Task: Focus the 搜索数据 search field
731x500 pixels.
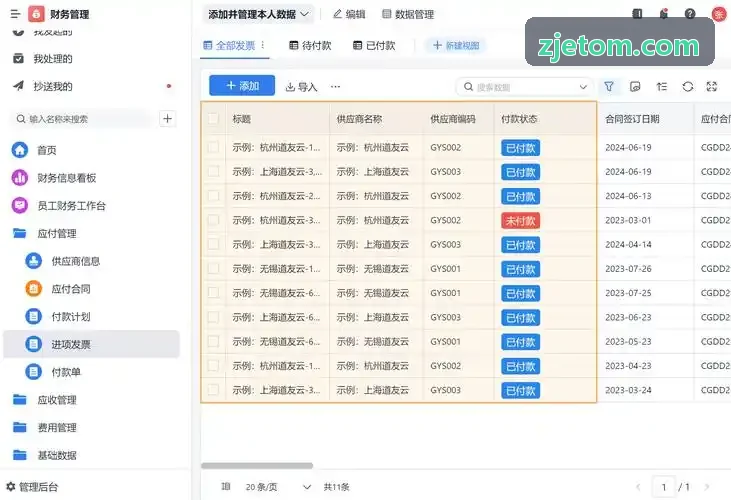Action: pos(523,87)
